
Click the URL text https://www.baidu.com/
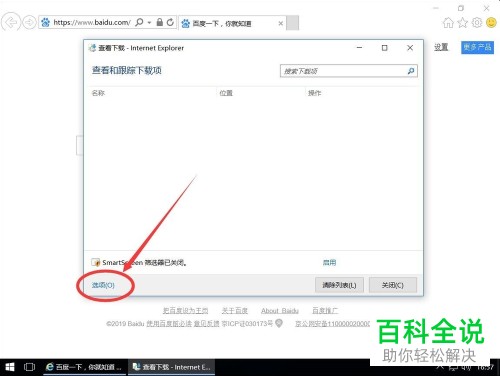coord(92,23)
